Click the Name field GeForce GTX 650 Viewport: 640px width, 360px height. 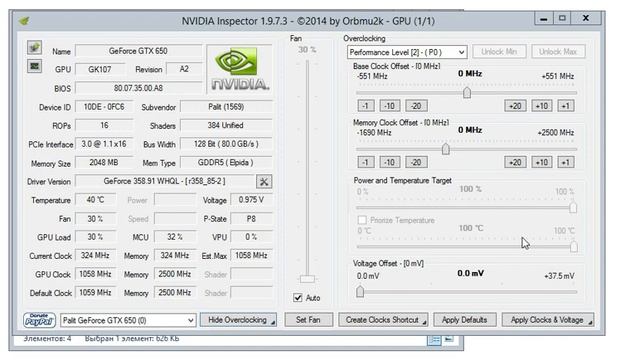coord(138,51)
